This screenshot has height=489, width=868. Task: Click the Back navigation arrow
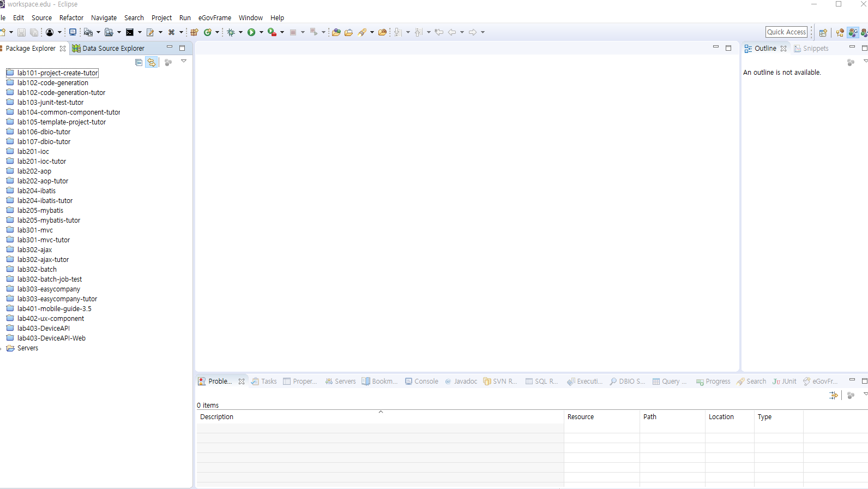452,33
